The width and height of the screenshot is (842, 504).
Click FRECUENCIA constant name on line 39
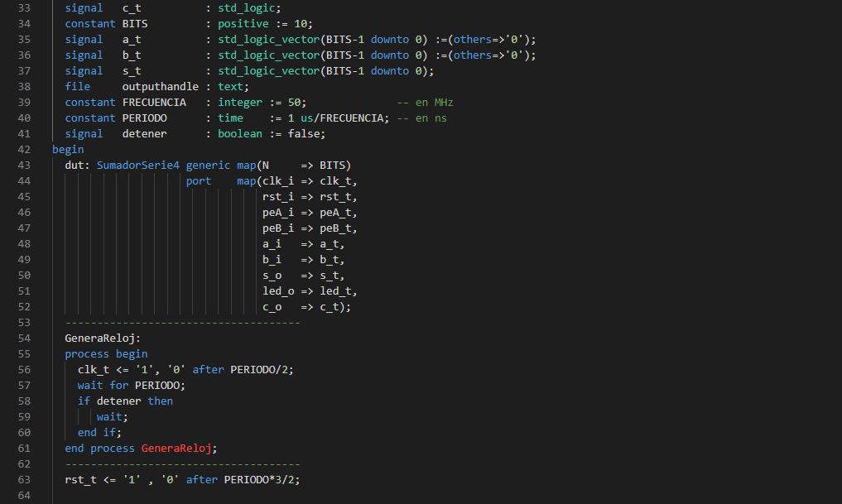tap(154, 103)
